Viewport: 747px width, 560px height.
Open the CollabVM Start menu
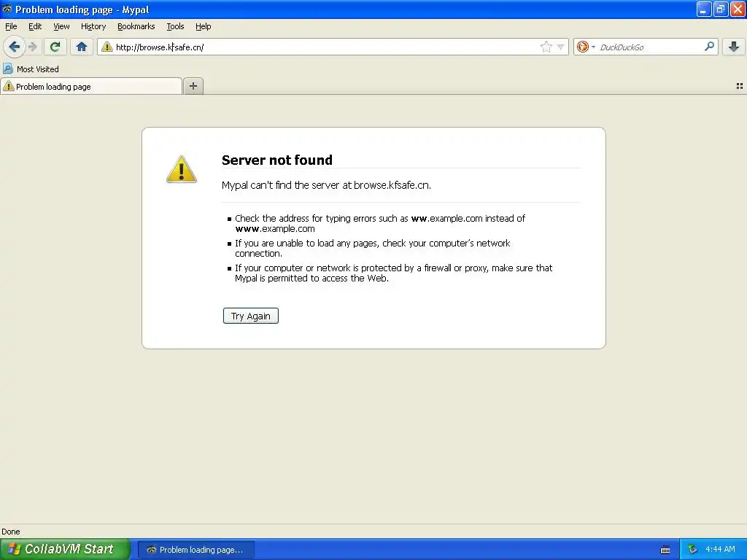point(65,549)
